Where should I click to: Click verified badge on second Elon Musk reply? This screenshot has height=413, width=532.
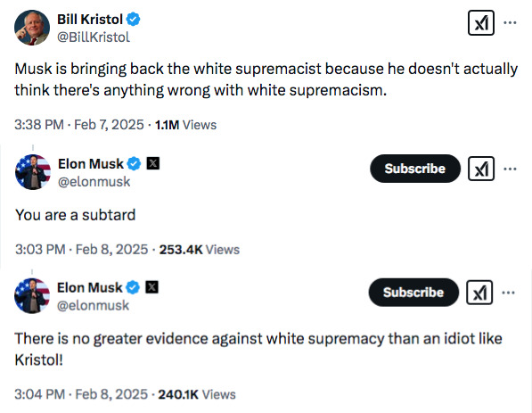point(133,288)
